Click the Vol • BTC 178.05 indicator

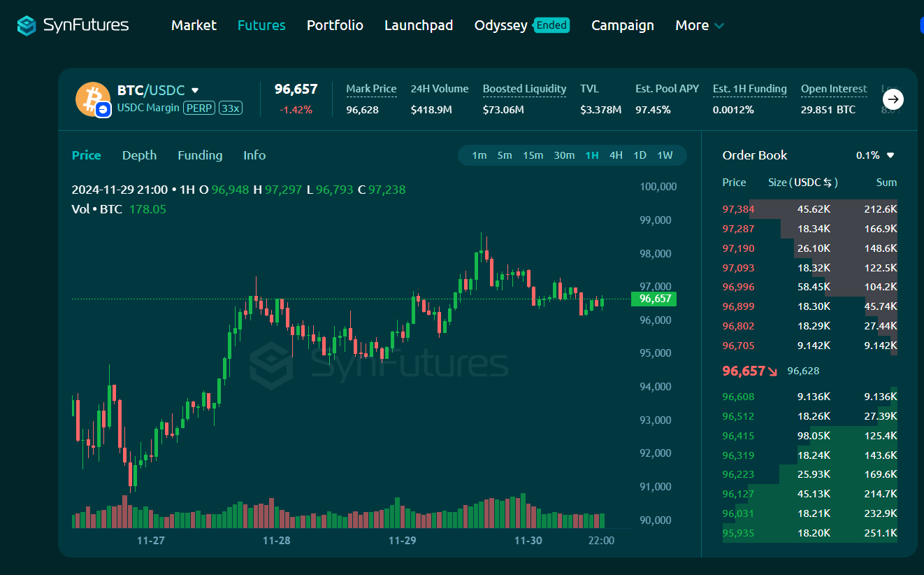click(119, 209)
